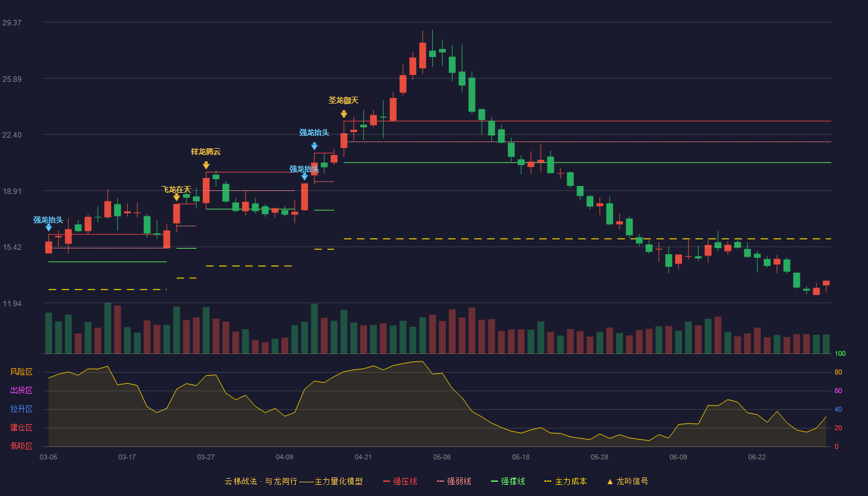
Task: Toggle the 强压线 legend series
Action: pyautogui.click(x=400, y=481)
